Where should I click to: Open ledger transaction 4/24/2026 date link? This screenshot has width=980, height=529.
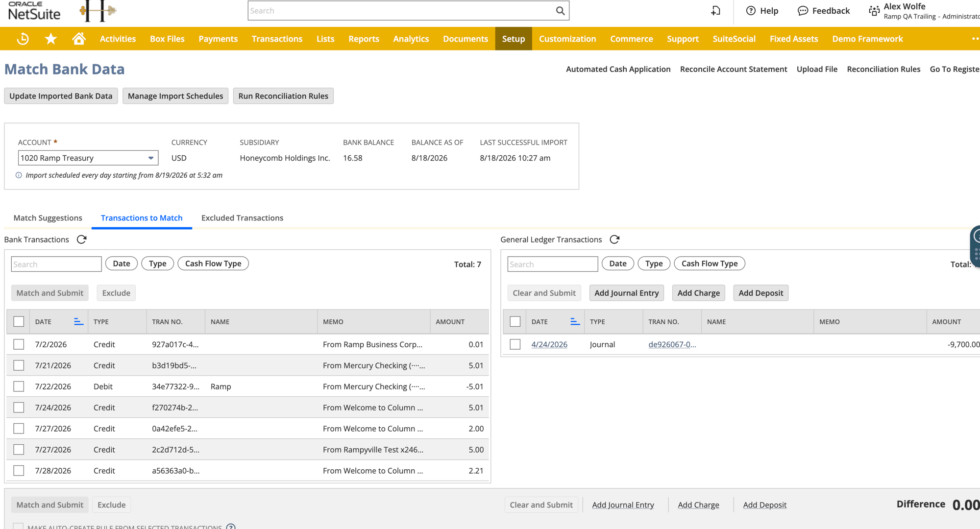pyautogui.click(x=549, y=344)
